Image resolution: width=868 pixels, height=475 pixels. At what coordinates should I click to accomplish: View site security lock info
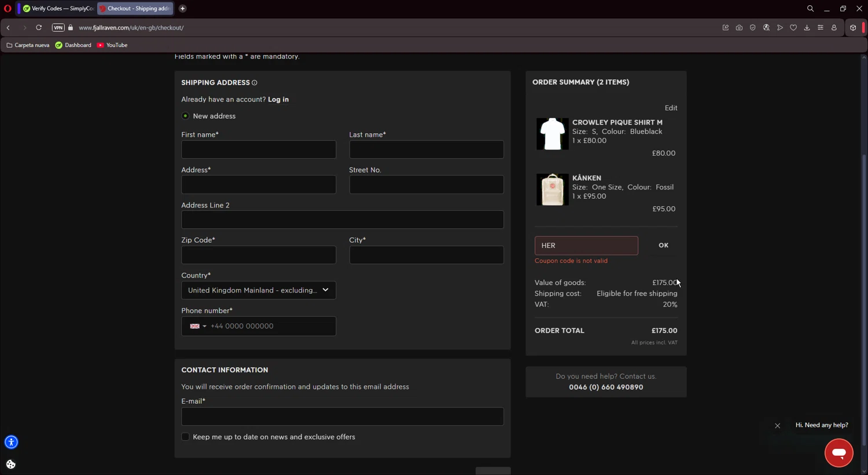coord(71,28)
